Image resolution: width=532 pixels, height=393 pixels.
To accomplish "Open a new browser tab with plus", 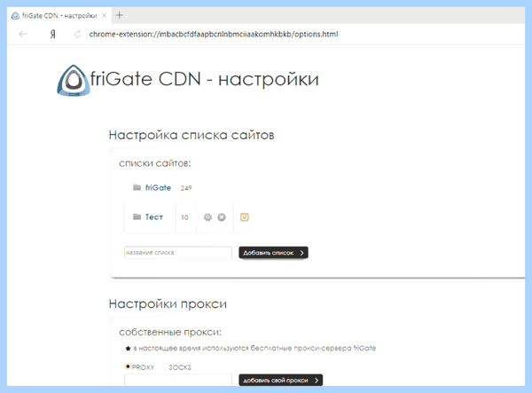I will (x=120, y=15).
